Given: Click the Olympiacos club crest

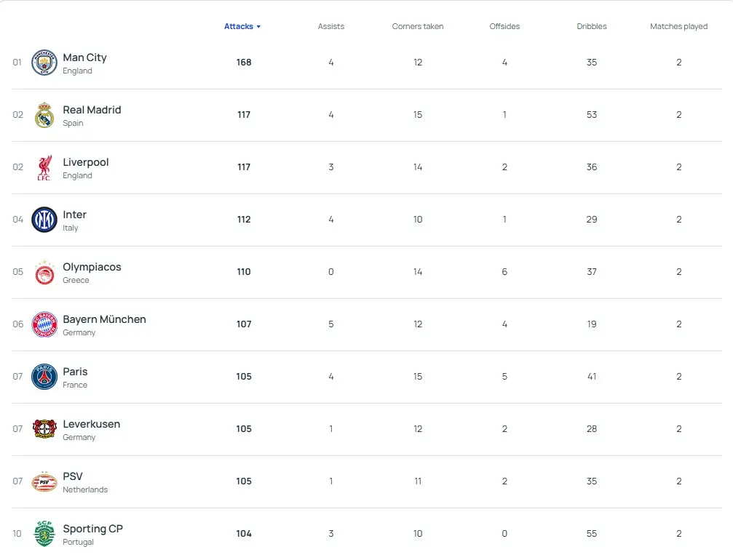Looking at the screenshot, I should tap(44, 273).
